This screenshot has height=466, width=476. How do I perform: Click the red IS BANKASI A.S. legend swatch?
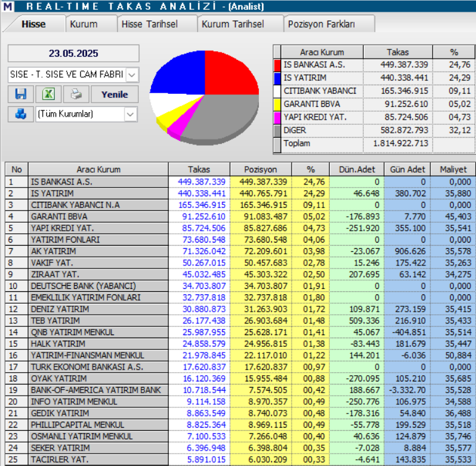coord(277,65)
